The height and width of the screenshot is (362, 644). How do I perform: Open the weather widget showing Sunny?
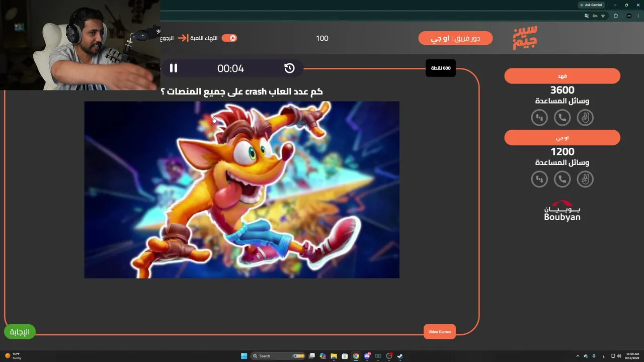point(14,356)
